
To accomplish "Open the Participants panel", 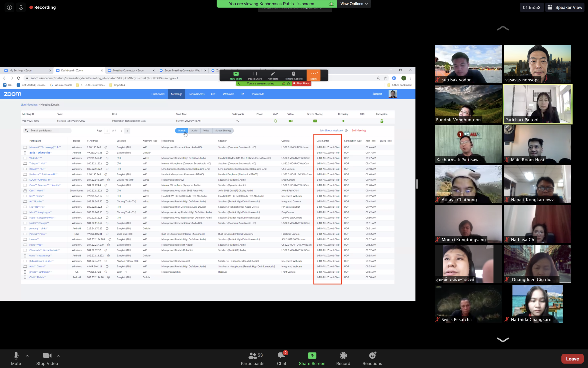I will click(252, 358).
